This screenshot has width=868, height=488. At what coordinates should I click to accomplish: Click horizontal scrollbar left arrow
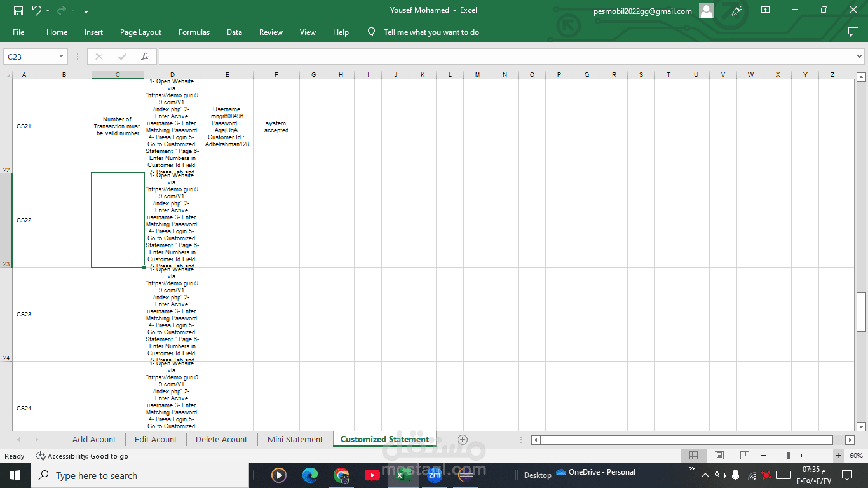(536, 440)
